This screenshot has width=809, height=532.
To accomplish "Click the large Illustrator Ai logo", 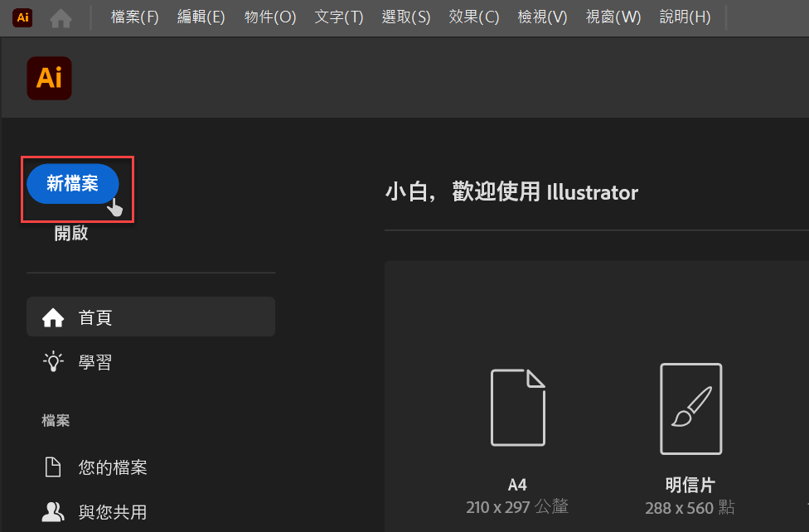I will coord(50,79).
